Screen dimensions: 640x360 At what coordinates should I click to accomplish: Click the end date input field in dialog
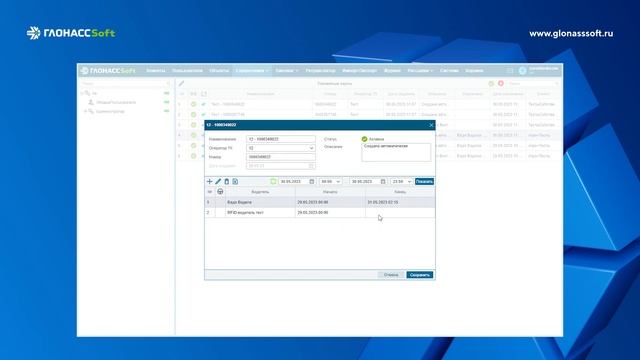(x=368, y=181)
